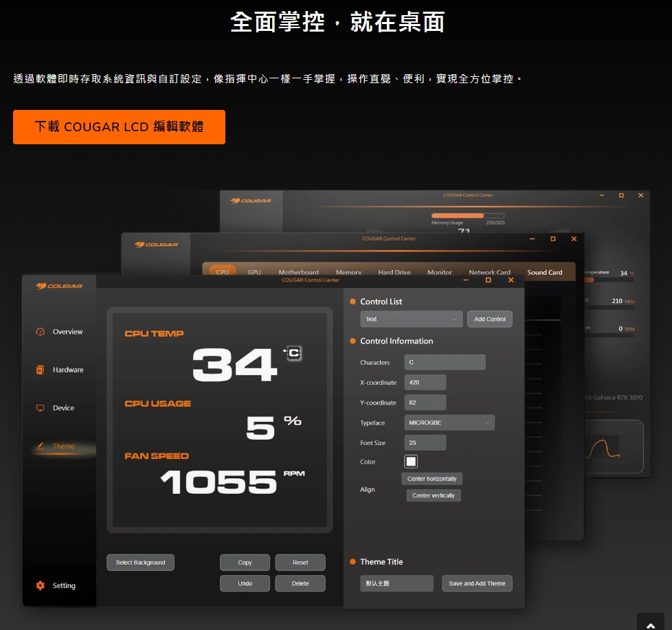This screenshot has height=630, width=672.
Task: Click 下載 COUGAR LCD 編輯軟體 download button
Action: tap(119, 127)
